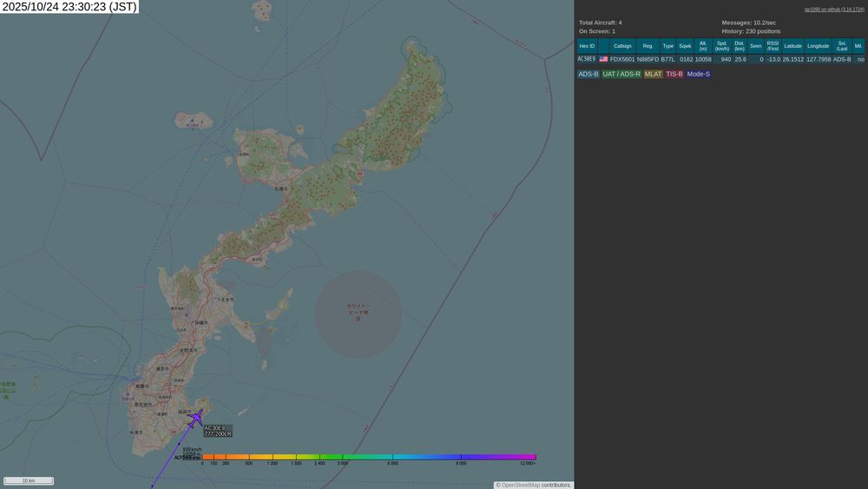
Task: Sort the table by Callsign column
Action: [x=622, y=46]
